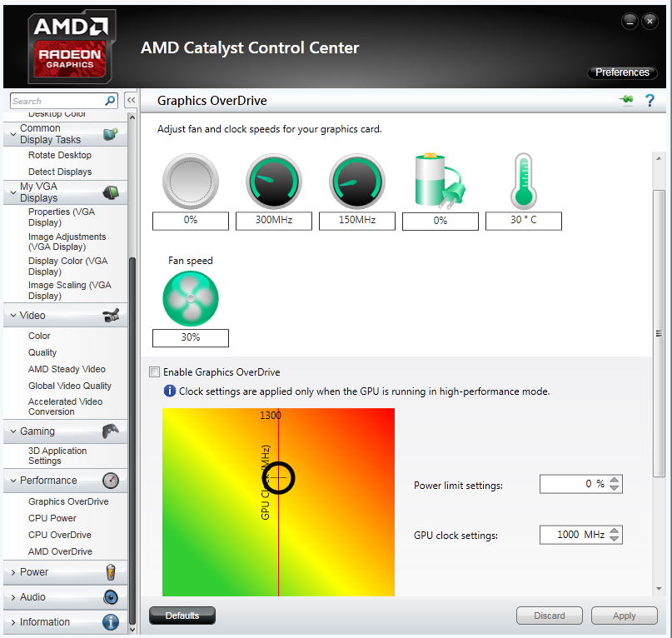Open Image Adjustments (VGA Display)
Screen dimensions: 672x638
[67, 242]
